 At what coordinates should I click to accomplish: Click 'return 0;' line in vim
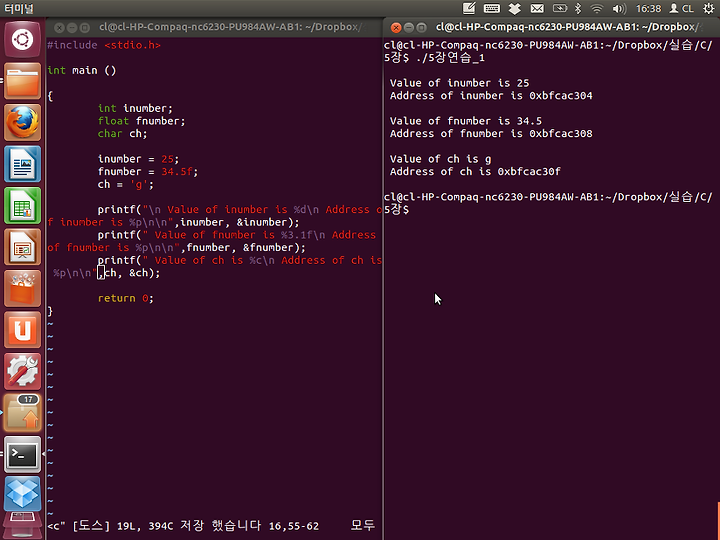[125, 298]
